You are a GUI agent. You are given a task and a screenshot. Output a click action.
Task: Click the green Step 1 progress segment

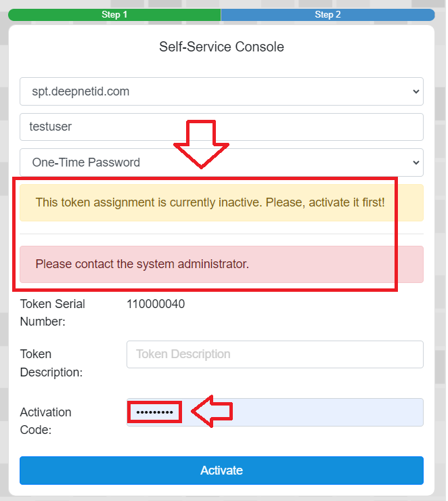[114, 15]
